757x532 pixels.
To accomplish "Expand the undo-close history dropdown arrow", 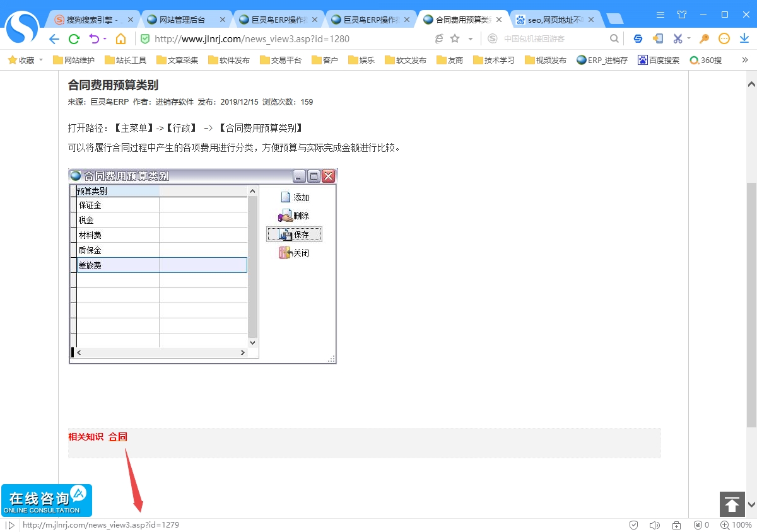I will click(x=105, y=39).
